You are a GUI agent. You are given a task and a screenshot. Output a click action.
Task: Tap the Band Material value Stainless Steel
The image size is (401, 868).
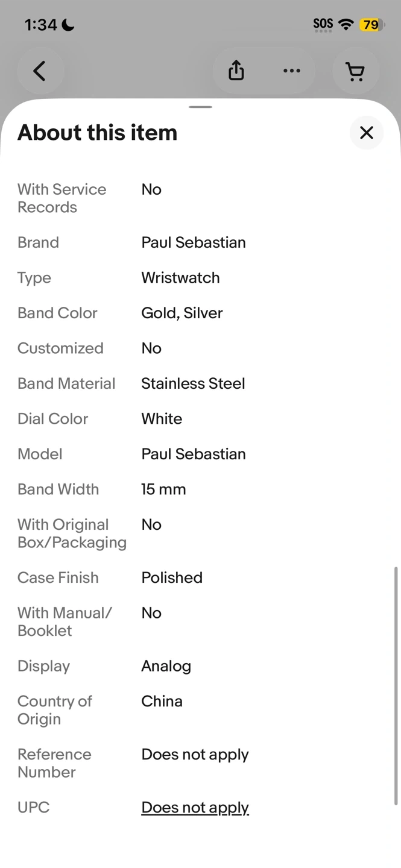pos(193,383)
